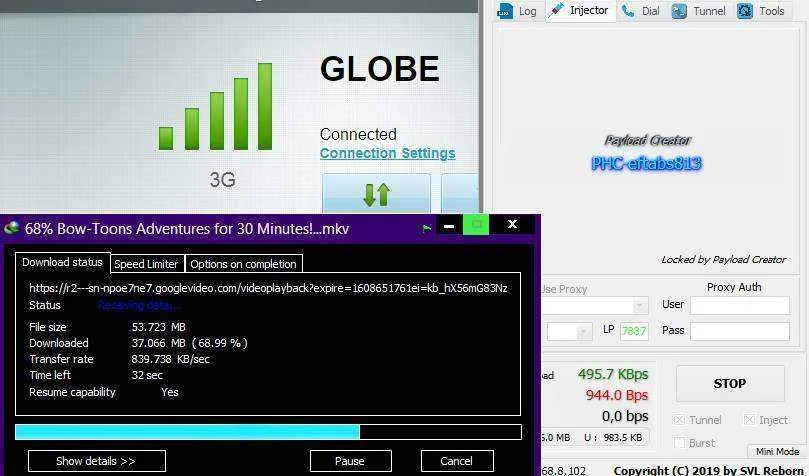Open the Log tab

(517, 11)
